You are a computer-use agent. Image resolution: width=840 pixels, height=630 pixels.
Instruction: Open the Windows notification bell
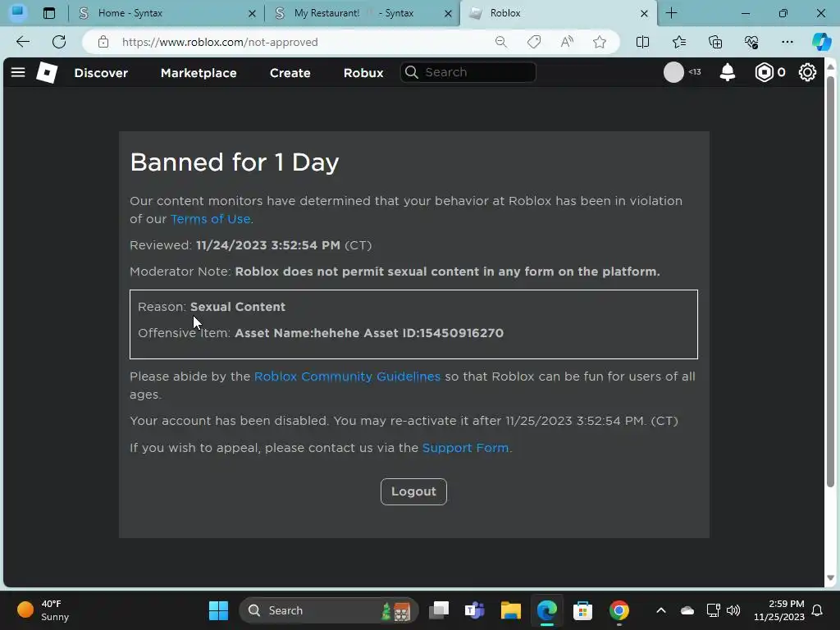pos(817,610)
